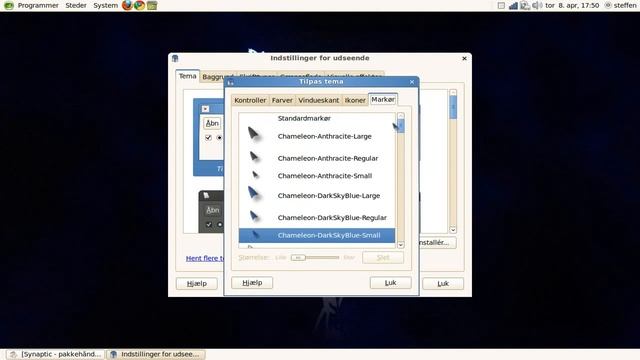Click the window list tray icon
Screen dimensions: 640x360
click(501, 5)
